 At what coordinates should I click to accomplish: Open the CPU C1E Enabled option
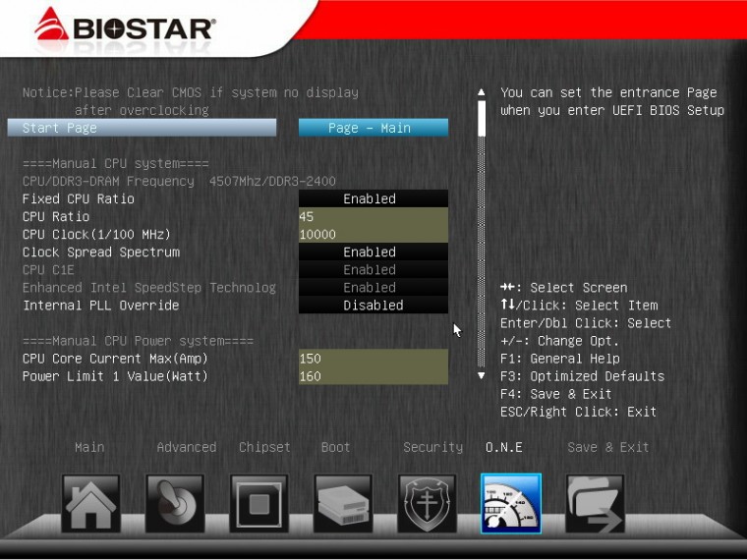[373, 269]
